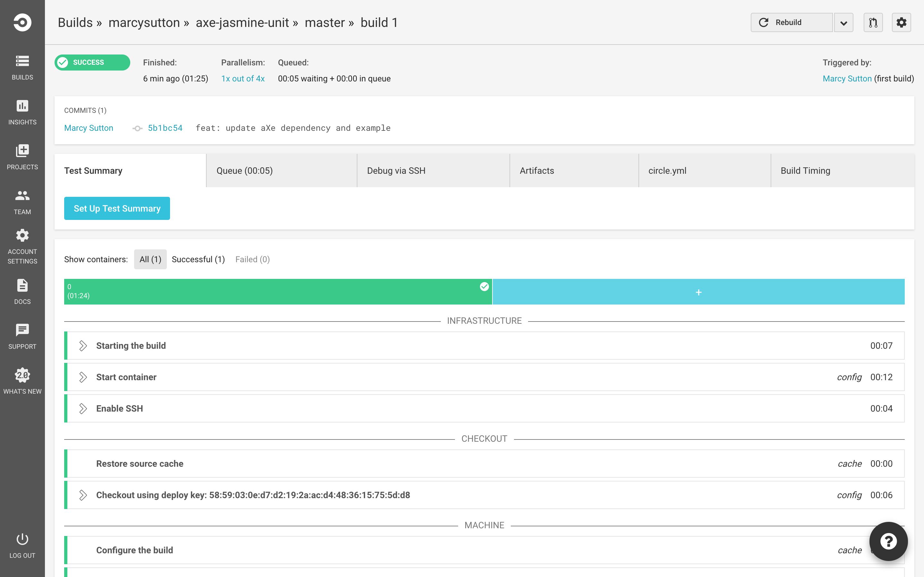Click the green container 0 progress bar

click(278, 292)
